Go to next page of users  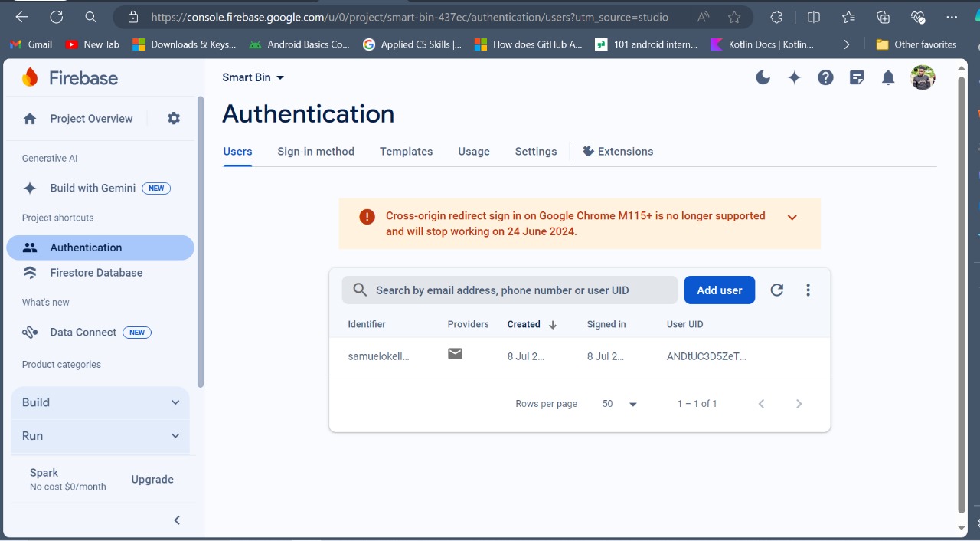point(799,404)
